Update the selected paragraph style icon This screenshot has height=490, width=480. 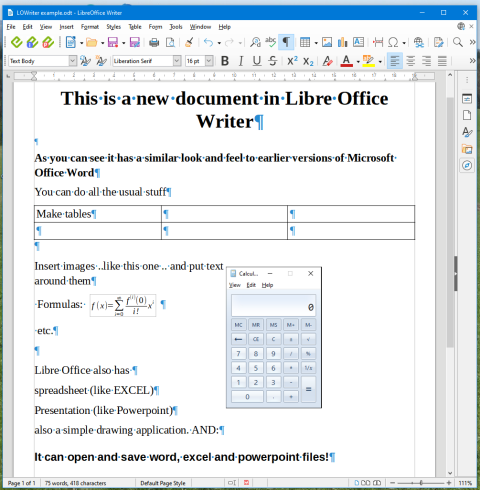[x=85, y=61]
